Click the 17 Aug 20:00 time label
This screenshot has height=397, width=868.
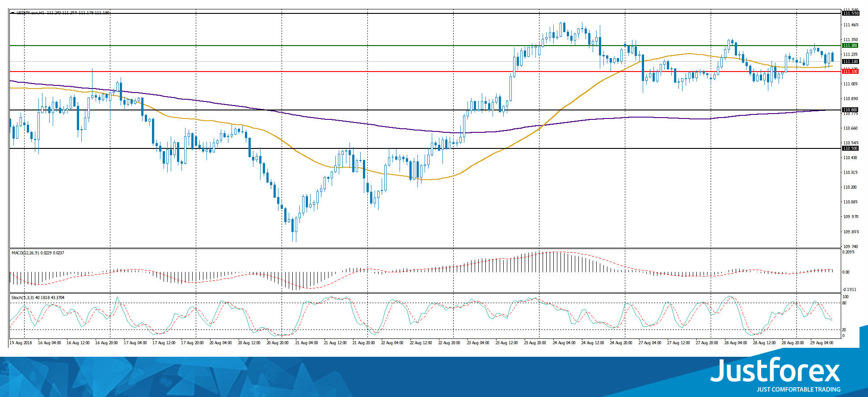[x=193, y=343]
